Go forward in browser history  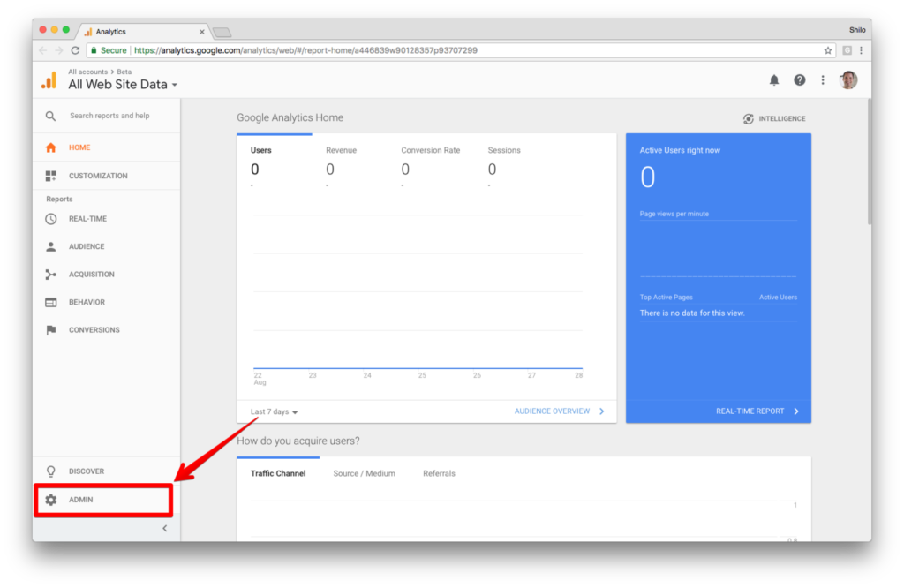(59, 50)
